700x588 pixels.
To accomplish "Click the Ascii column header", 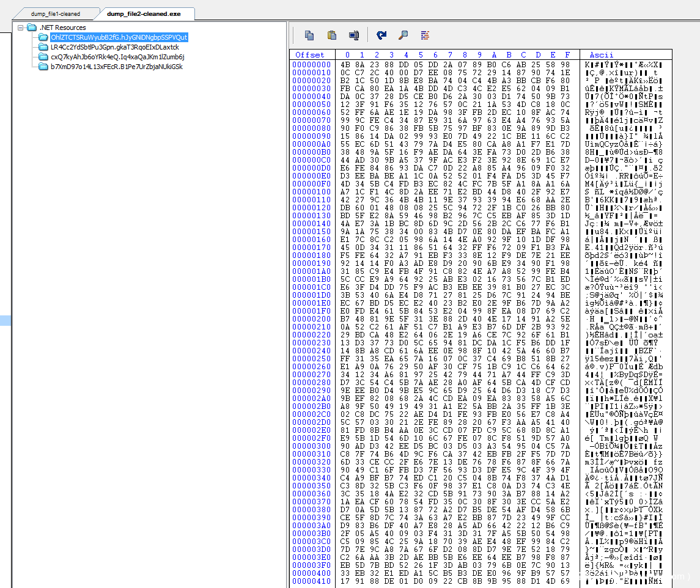I will 601,55.
